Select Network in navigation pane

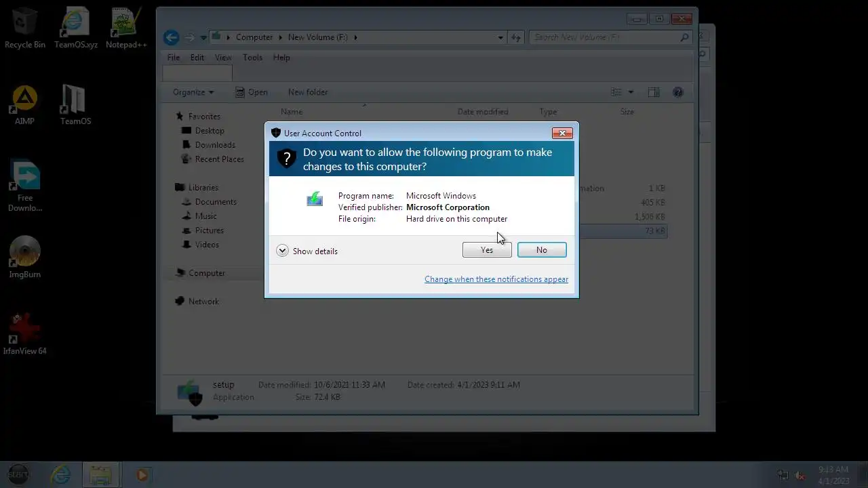204,302
